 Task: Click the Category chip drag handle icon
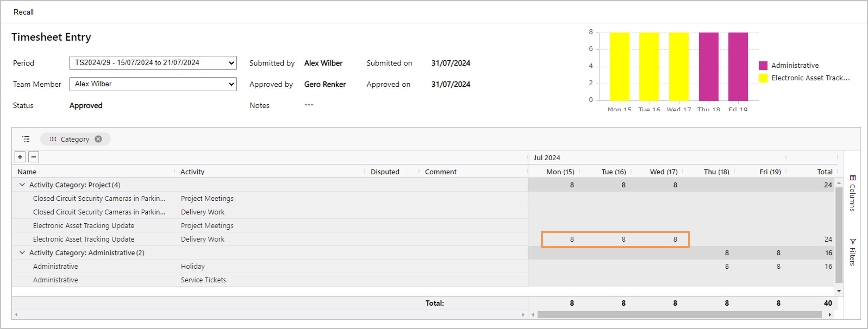(x=53, y=139)
